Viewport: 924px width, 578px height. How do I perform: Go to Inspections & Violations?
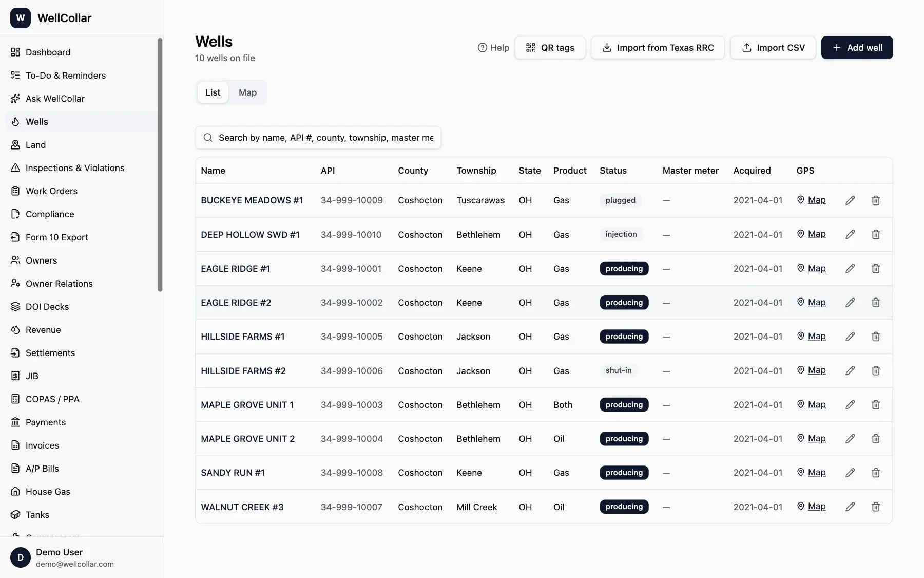click(81, 168)
